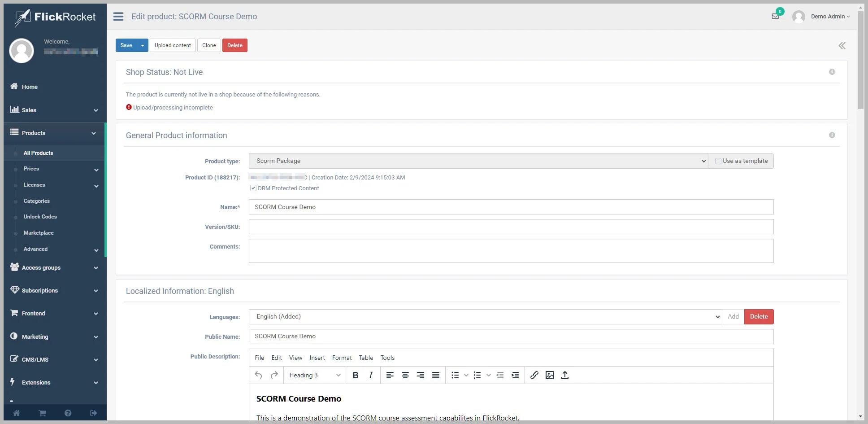Open the mail notifications icon
The width and height of the screenshot is (868, 424).
coord(775,17)
